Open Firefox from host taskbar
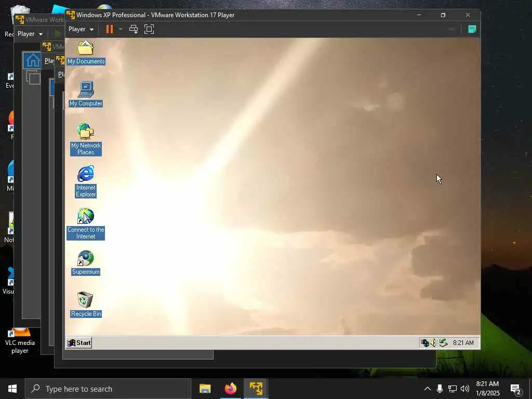The height and width of the screenshot is (399, 532). coord(230,389)
